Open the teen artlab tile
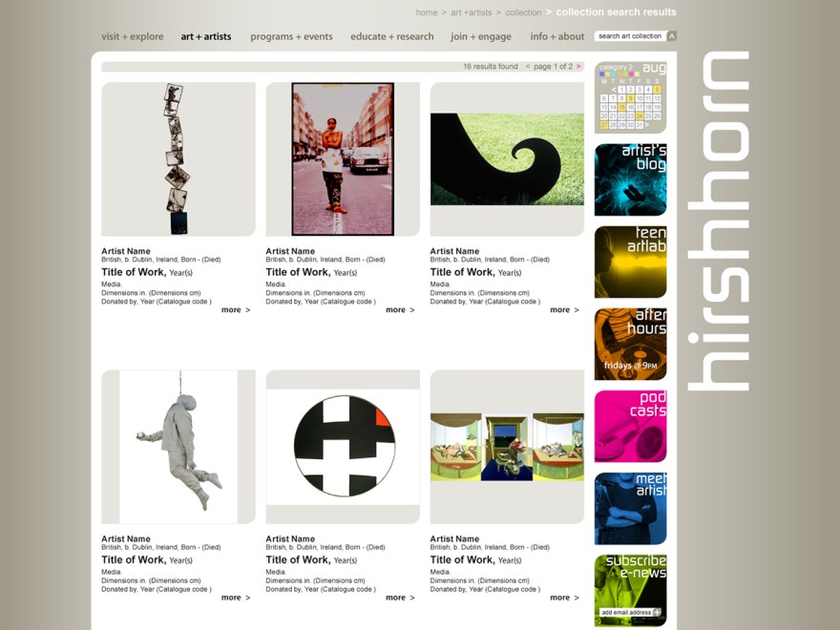840x630 pixels. click(631, 262)
